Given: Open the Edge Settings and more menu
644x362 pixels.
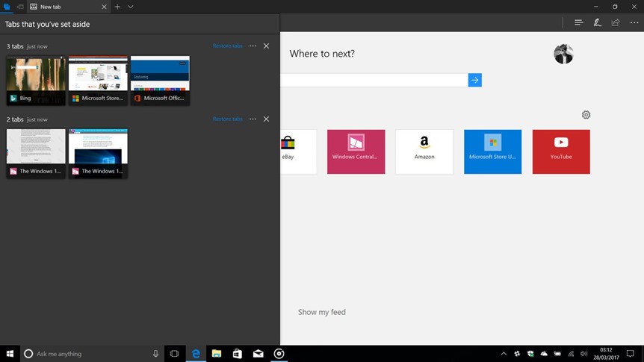Looking at the screenshot, I should click(634, 22).
